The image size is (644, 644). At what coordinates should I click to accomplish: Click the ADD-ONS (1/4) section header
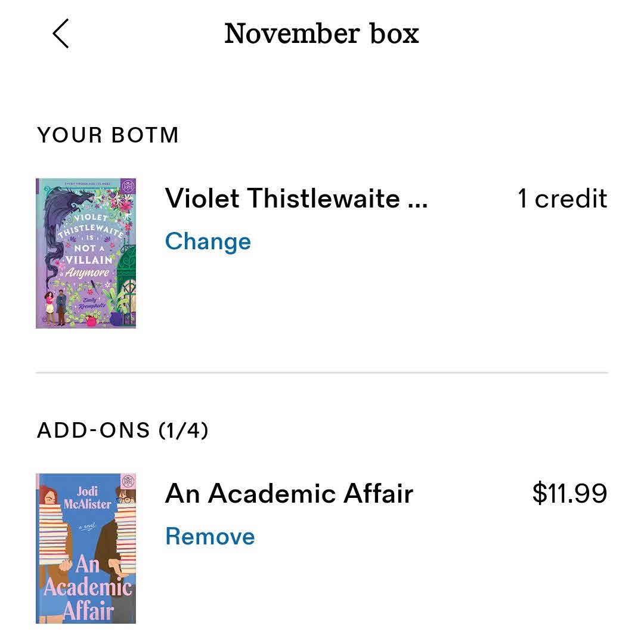point(123,430)
